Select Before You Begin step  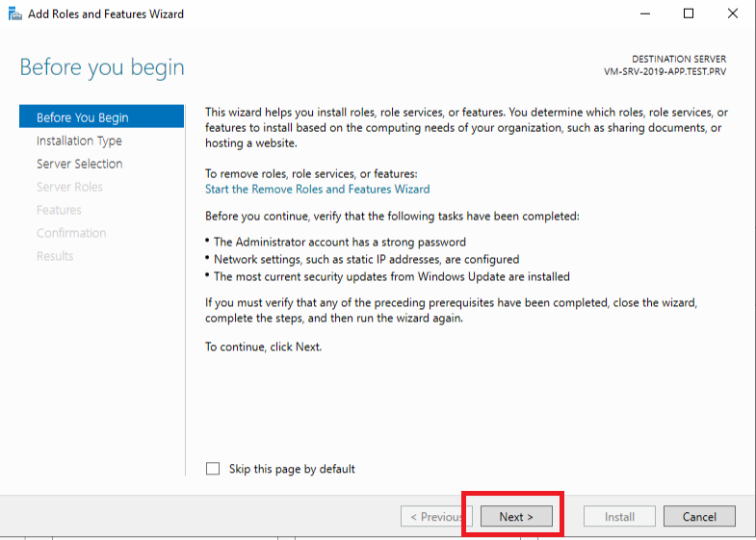(x=102, y=117)
